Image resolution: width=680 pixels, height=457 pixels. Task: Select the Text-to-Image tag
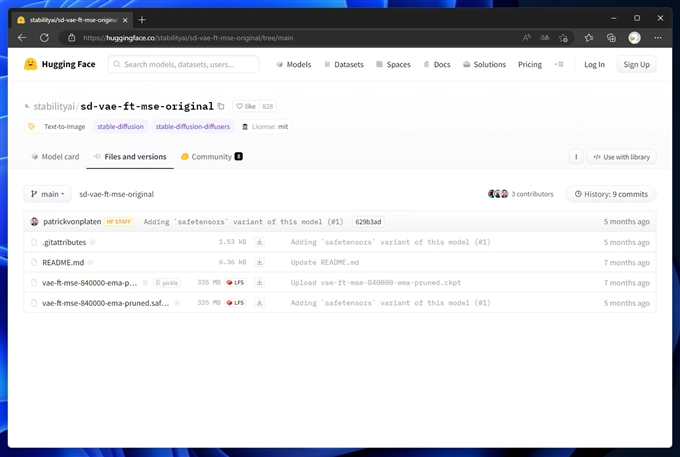57,127
